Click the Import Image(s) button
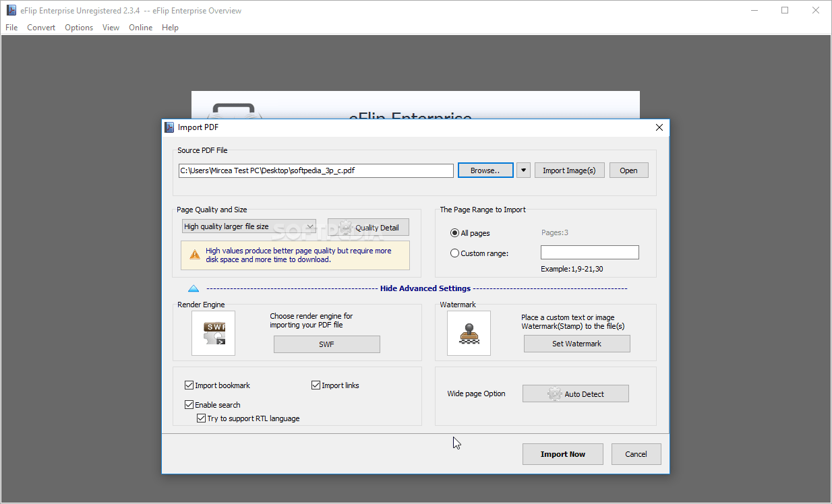The image size is (832, 504). (x=570, y=170)
